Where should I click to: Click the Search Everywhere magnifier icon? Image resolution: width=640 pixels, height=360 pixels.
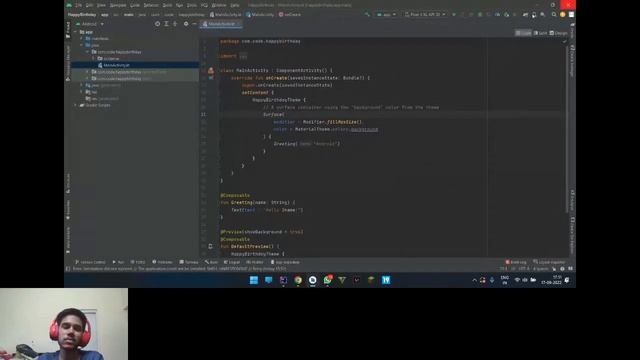[x=554, y=14]
